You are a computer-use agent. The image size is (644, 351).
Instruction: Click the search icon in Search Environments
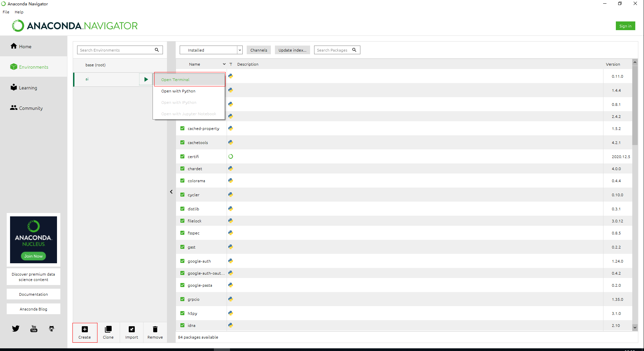tap(157, 50)
